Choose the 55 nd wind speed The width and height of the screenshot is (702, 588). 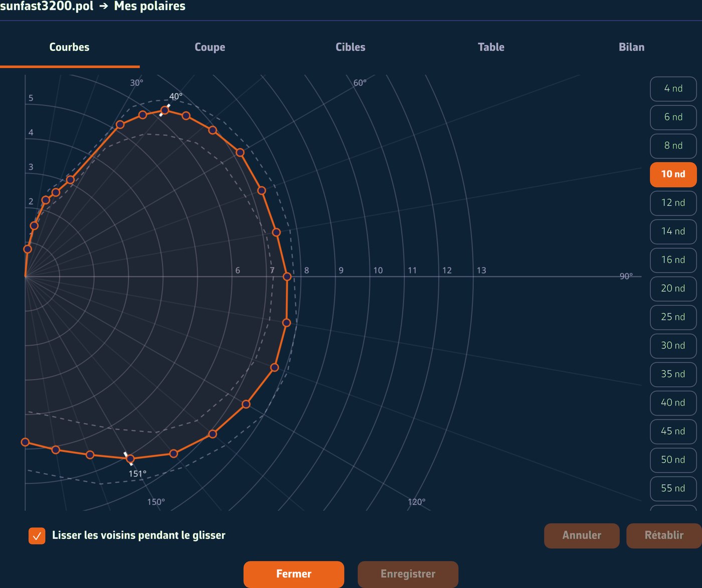pyautogui.click(x=673, y=489)
